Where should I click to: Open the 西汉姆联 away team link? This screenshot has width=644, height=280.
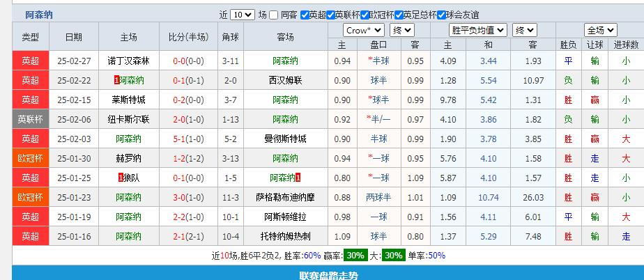tap(286, 81)
